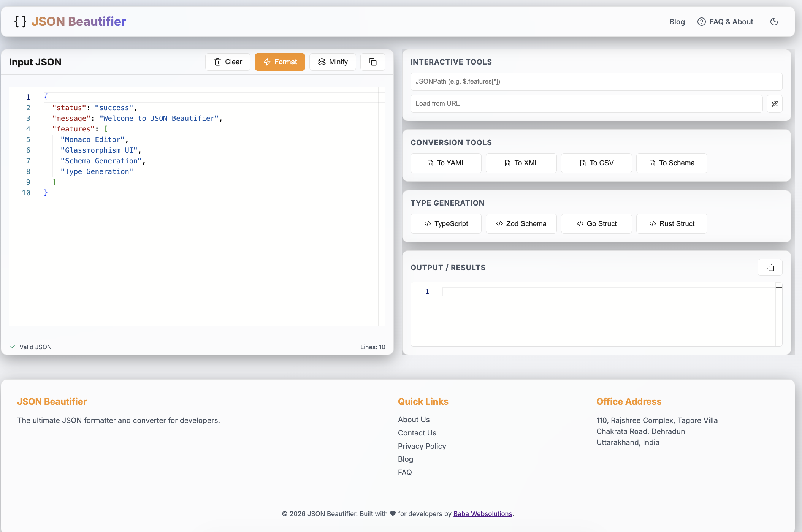
Task: Convert JSON to YAML
Action: [446, 163]
